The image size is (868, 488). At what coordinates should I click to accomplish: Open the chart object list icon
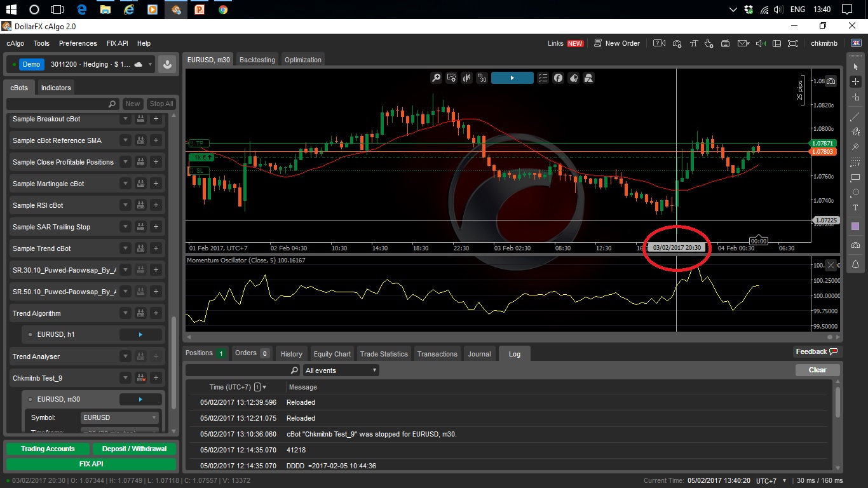pos(543,78)
